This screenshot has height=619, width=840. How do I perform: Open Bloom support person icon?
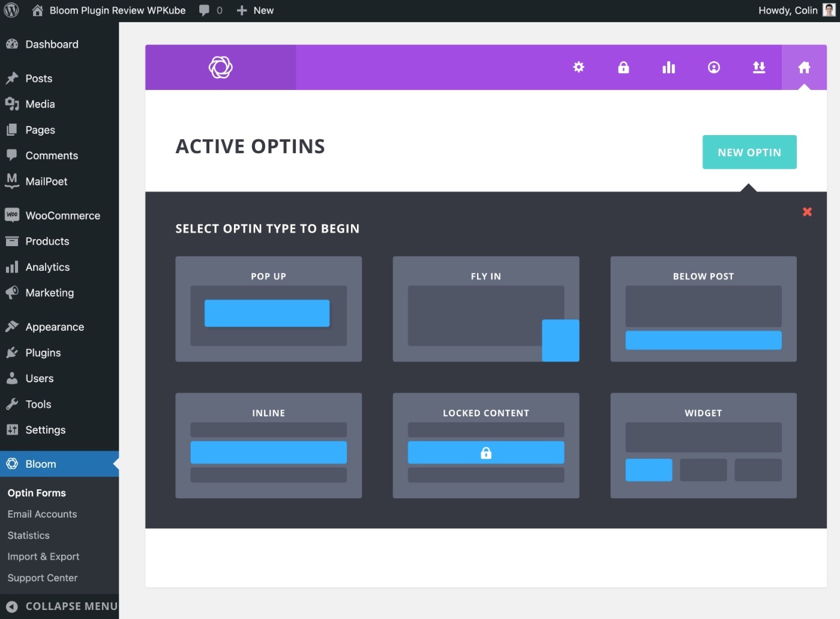pyautogui.click(x=714, y=67)
